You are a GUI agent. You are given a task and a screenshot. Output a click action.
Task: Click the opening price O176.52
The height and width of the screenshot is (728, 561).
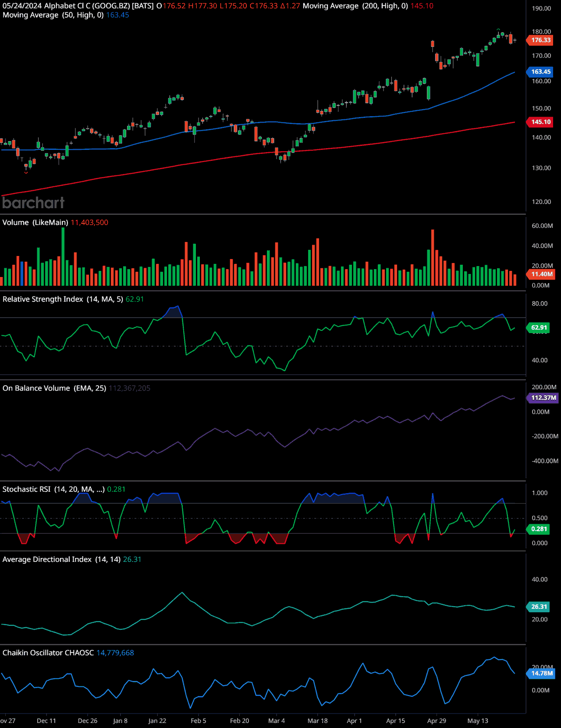[171, 6]
